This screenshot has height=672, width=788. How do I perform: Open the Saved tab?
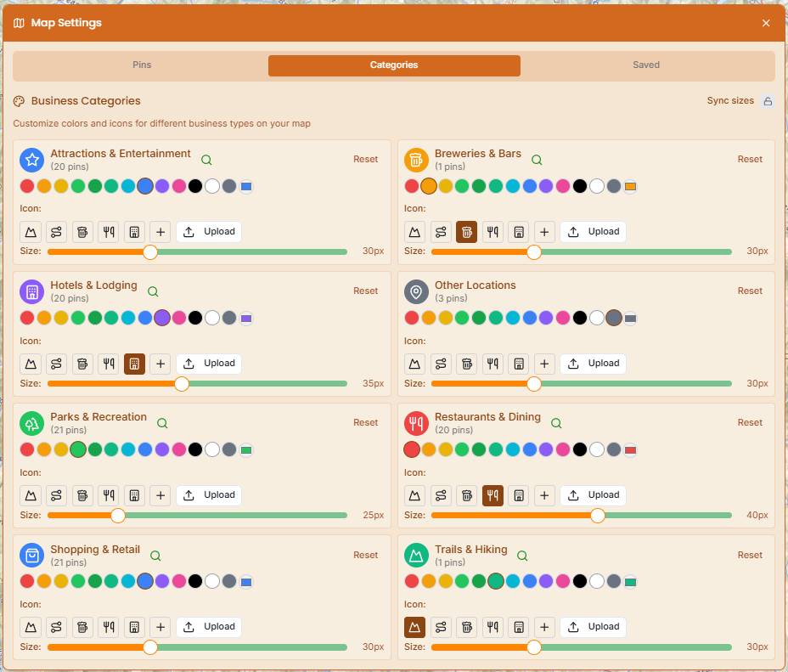coord(645,65)
